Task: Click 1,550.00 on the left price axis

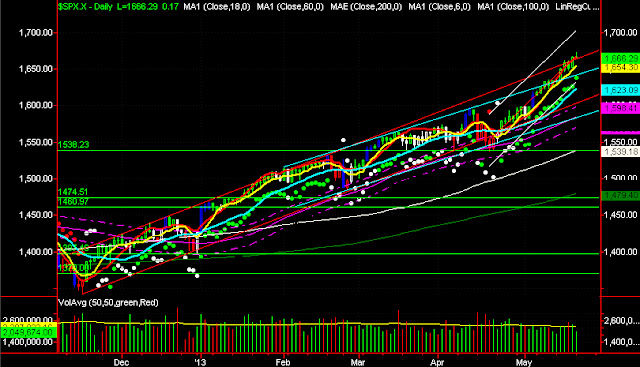Action: click(x=36, y=142)
